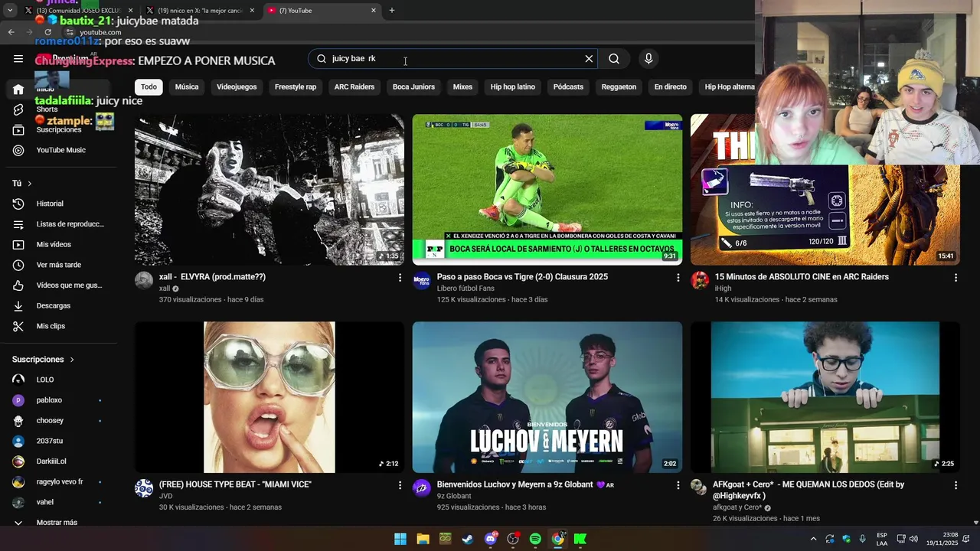The image size is (980, 551).
Task: Open Luchov y Meyern video thumbnail
Action: click(547, 397)
